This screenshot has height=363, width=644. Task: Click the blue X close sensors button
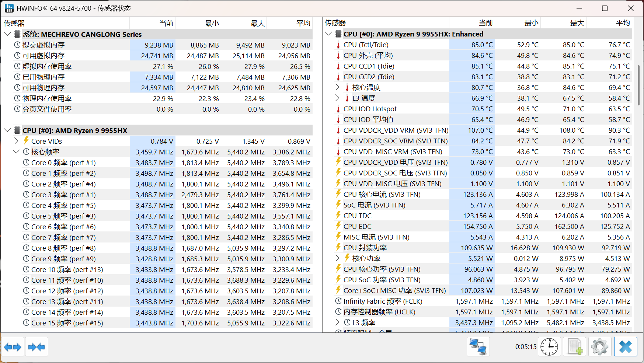click(626, 347)
